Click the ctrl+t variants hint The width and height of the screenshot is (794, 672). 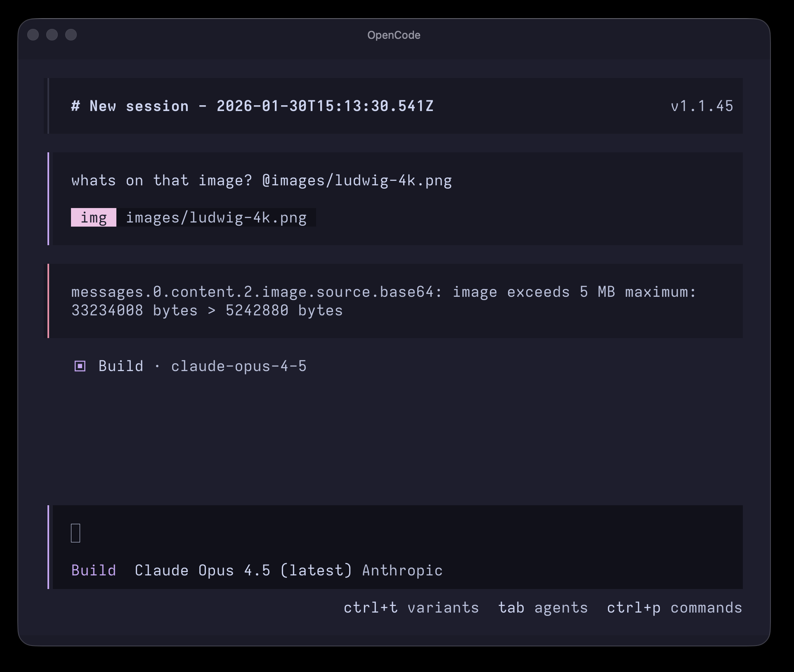point(411,608)
